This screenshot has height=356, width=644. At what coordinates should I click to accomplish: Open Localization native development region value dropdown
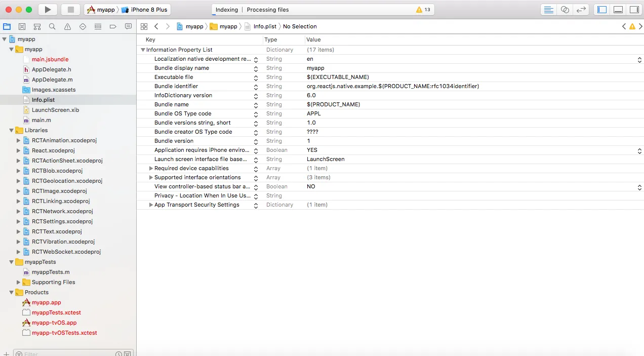pyautogui.click(x=639, y=59)
